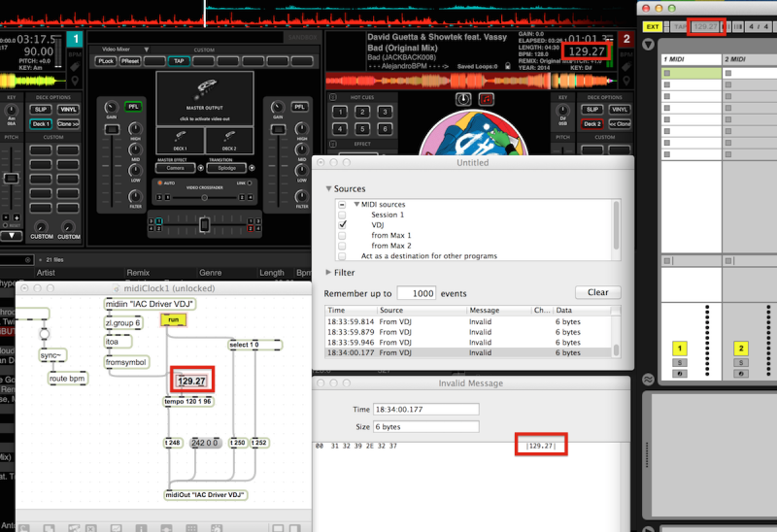Click the audio crossfader handle

point(204,225)
